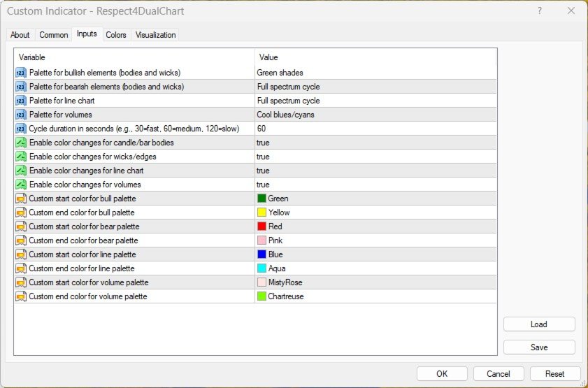The image size is (588, 388).
Task: Click icon beside Cycle duration in seconds
Action: (21, 129)
